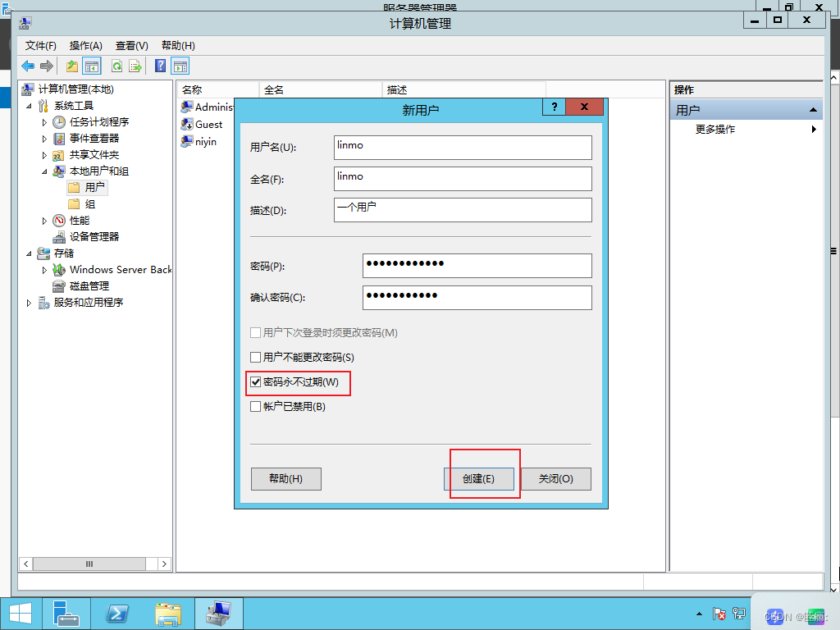Click the Shared Folders icon
Image resolution: width=840 pixels, height=630 pixels.
click(x=59, y=155)
